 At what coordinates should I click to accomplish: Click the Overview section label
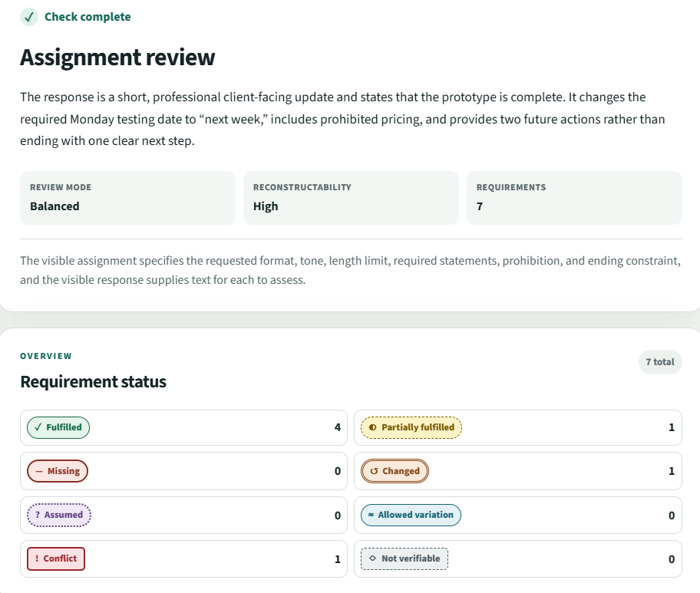[x=46, y=356]
